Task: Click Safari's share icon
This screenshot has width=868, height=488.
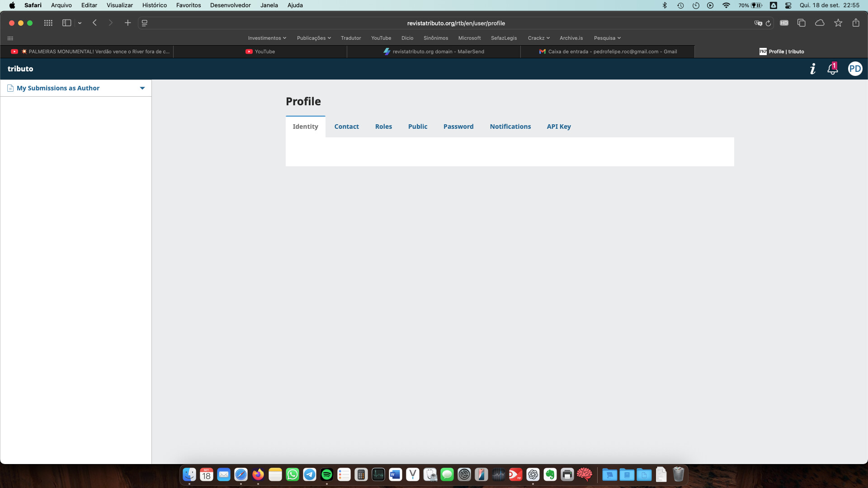Action: tap(855, 23)
